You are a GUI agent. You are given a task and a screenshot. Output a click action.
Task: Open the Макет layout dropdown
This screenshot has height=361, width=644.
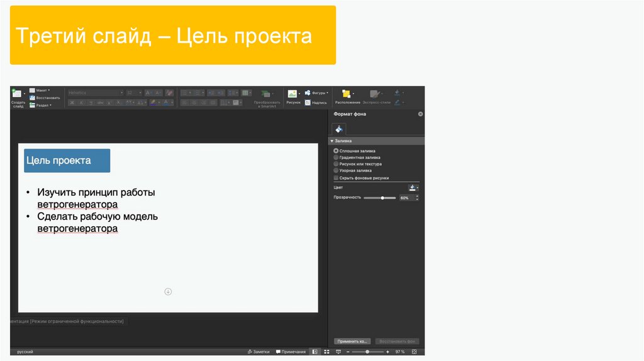pos(42,90)
